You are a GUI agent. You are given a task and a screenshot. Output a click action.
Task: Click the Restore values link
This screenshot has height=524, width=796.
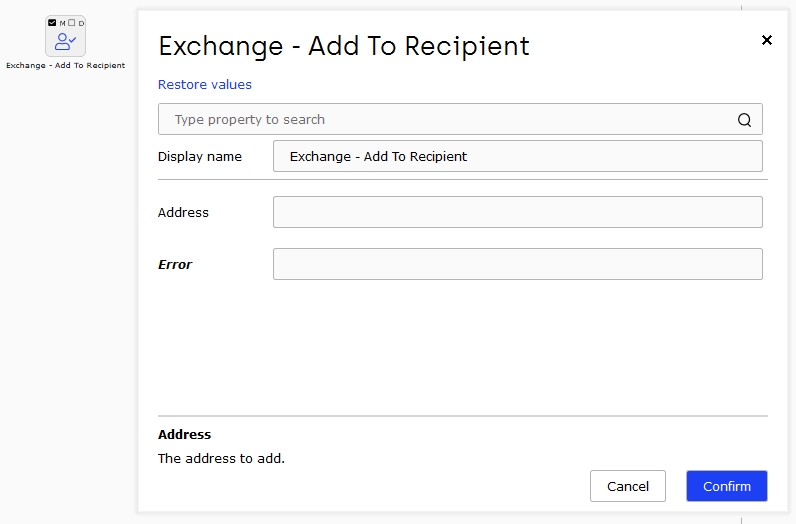pos(205,84)
